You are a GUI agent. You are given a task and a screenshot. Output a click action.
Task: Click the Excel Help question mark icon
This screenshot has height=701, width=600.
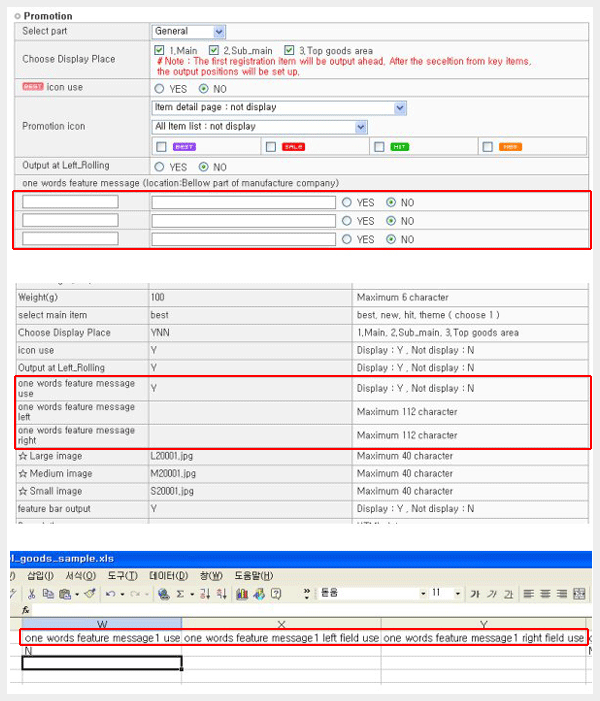[277, 594]
